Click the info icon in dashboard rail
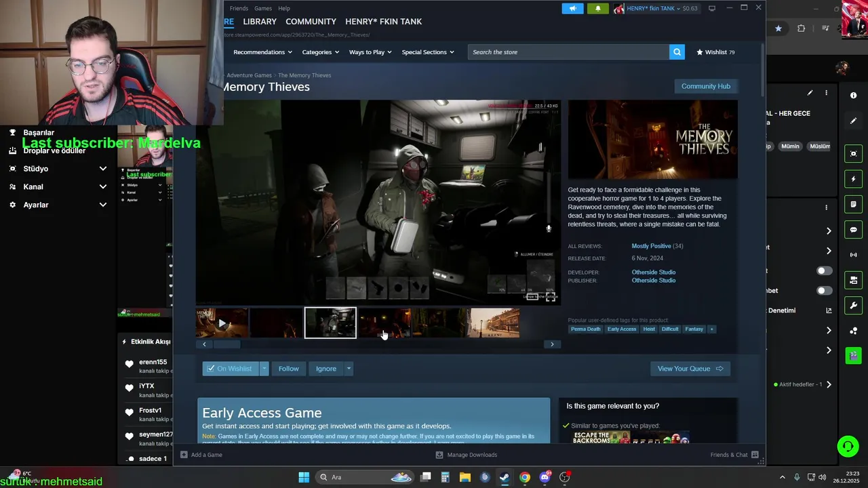Screen dimensions: 868x488 853,96
